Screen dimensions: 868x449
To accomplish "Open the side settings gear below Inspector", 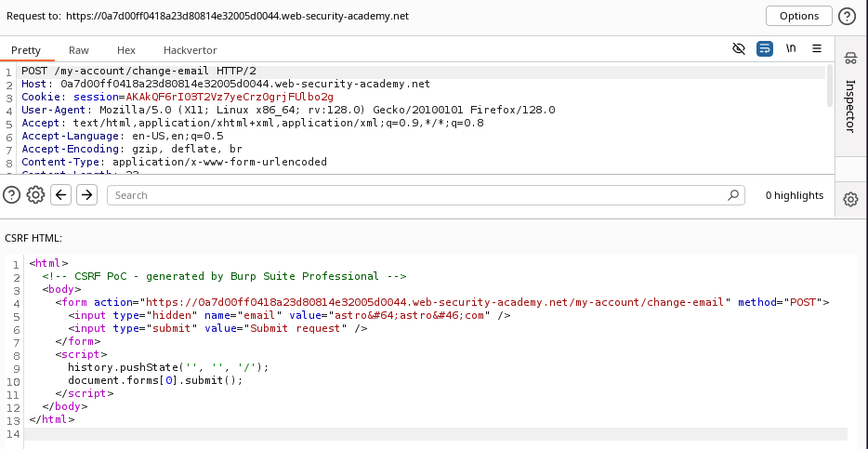I will pyautogui.click(x=851, y=199).
